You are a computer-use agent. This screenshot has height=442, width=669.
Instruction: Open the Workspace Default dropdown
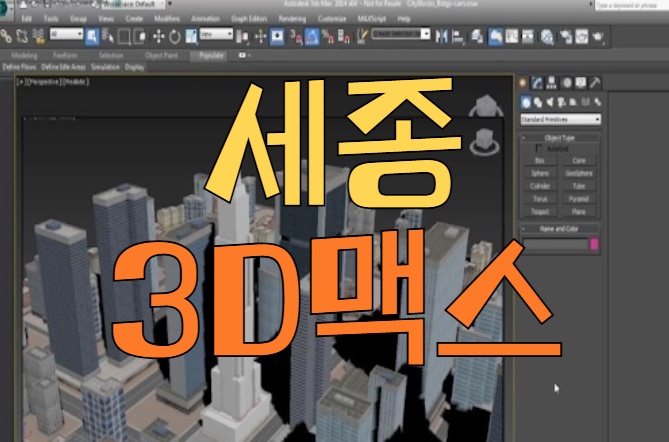click(133, 4)
